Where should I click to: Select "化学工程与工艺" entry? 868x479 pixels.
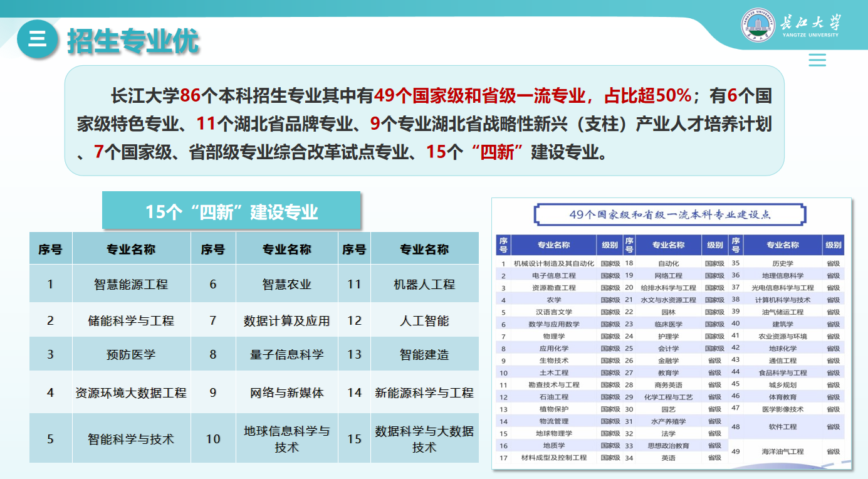click(x=669, y=397)
